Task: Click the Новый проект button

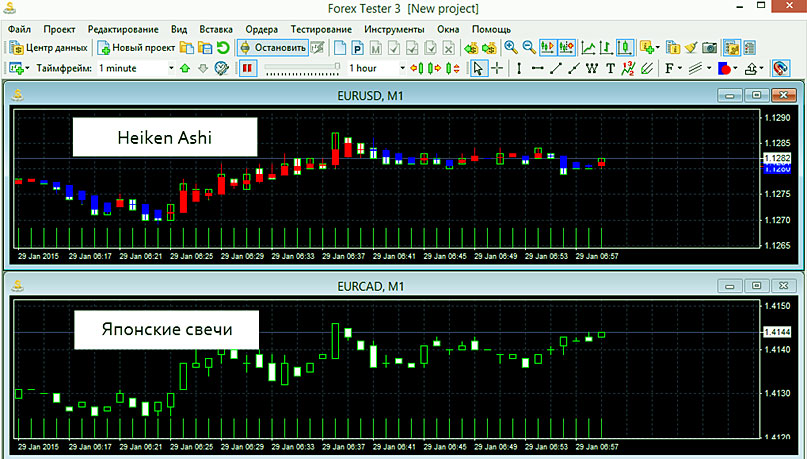Action: 137,47
